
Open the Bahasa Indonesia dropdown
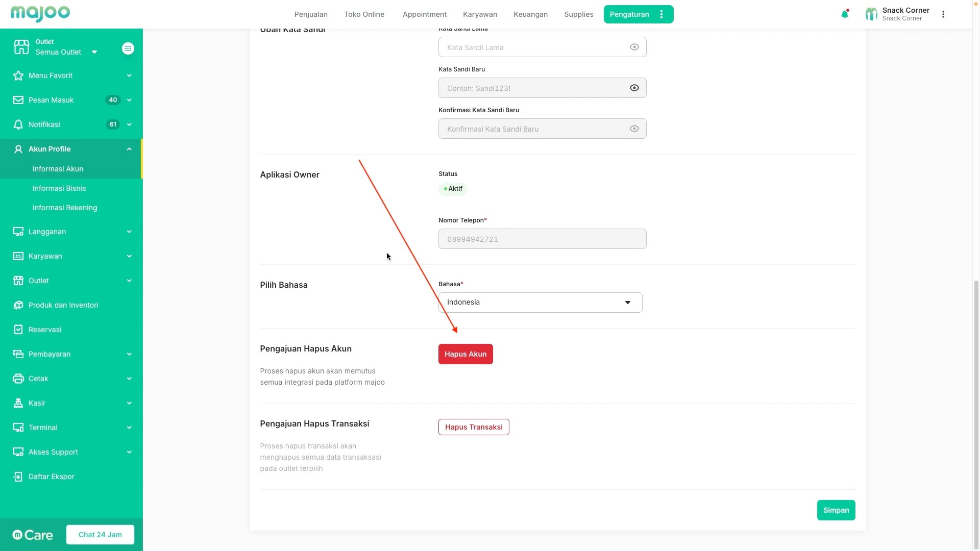(540, 303)
